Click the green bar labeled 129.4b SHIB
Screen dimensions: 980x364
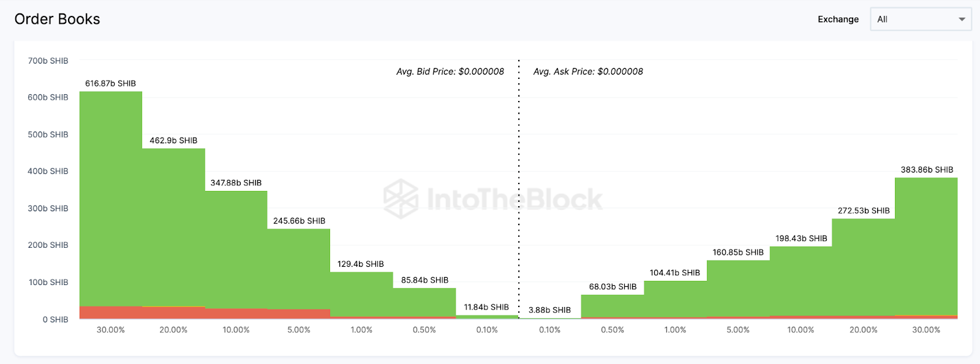tap(361, 294)
